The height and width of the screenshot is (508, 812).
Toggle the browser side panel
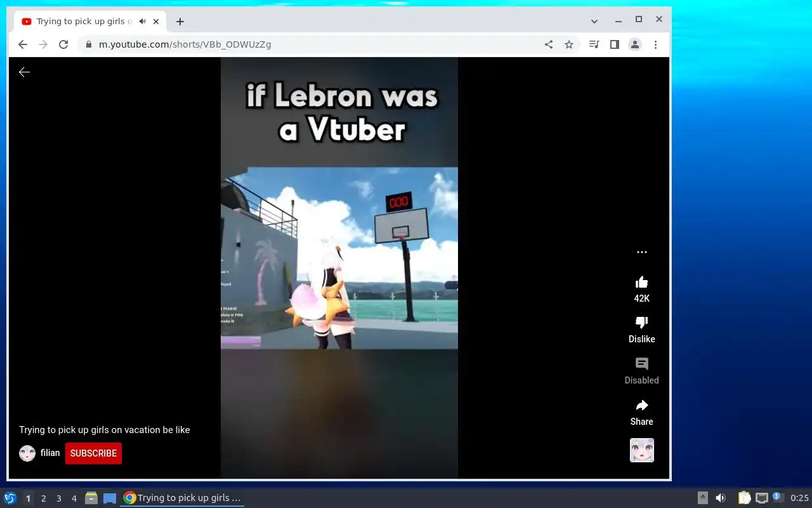click(614, 44)
